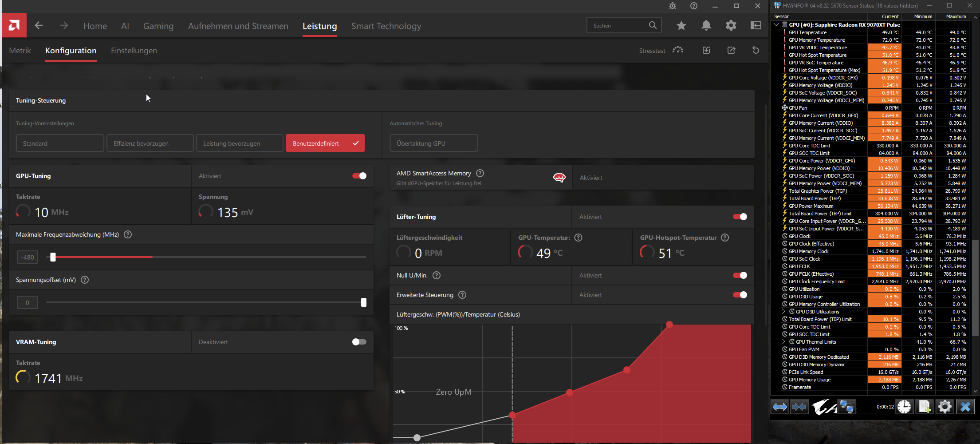Click Übertaktung GPU button

(x=434, y=143)
